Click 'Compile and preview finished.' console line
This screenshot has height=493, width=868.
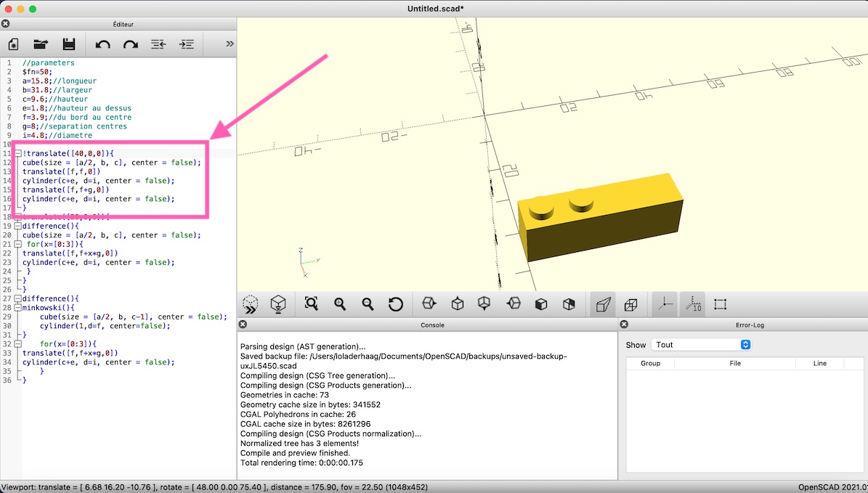tap(295, 452)
